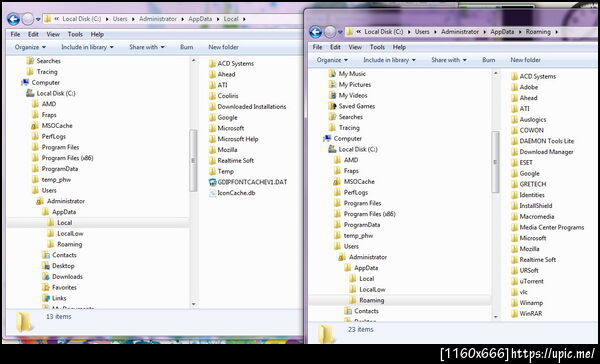The image size is (600, 364).
Task: Click Burn in Local window toolbar
Action: tap(186, 47)
